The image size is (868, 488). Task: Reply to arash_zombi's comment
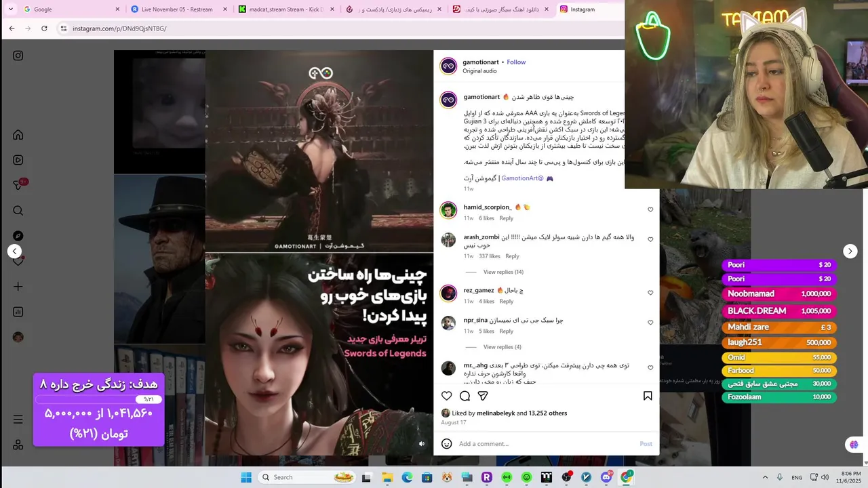click(x=512, y=256)
